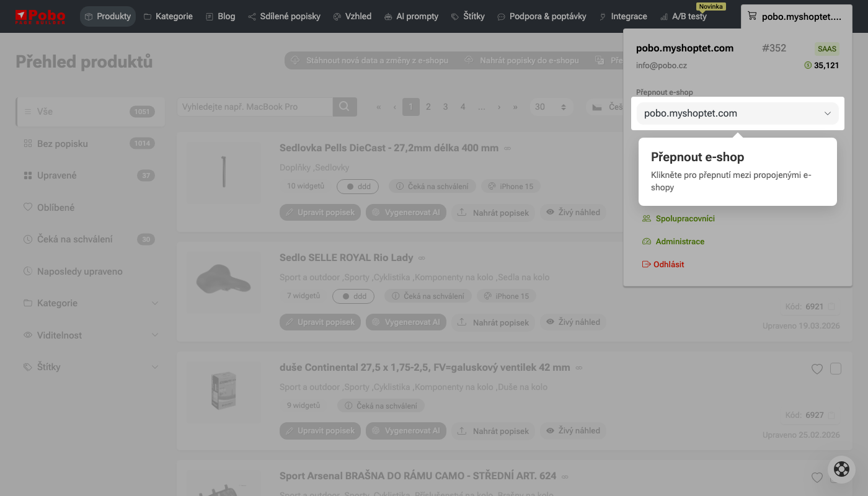Viewport: 868px width, 496px height.
Task: Click link icon beside Sedlovka Pells DieCast
Action: coord(507,149)
